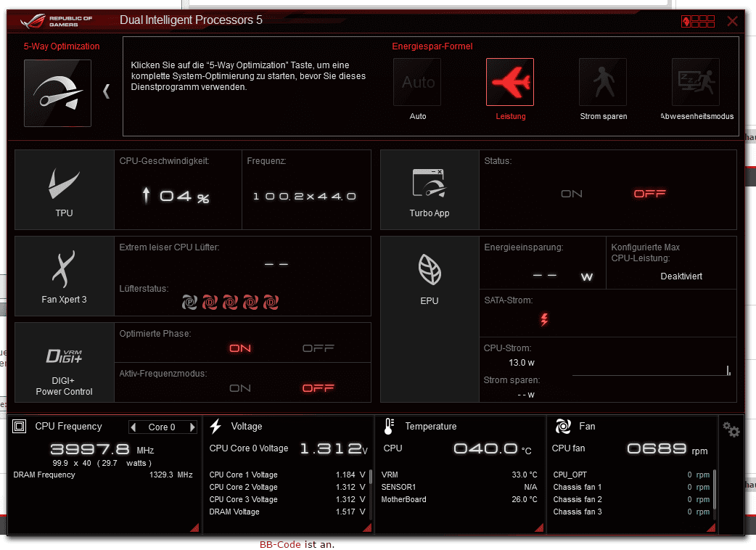Image resolution: width=756 pixels, height=550 pixels.
Task: Select the Strom sparen walking icon
Action: pyautogui.click(x=603, y=82)
